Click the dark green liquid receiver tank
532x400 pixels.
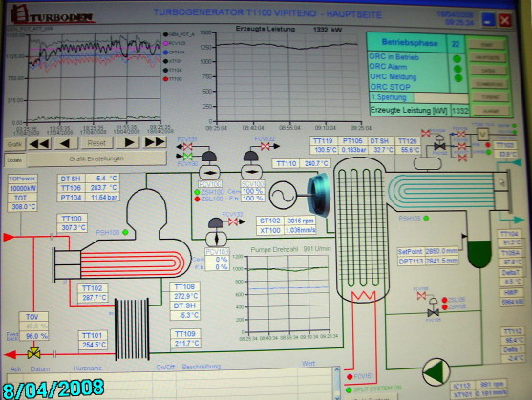pyautogui.click(x=479, y=254)
